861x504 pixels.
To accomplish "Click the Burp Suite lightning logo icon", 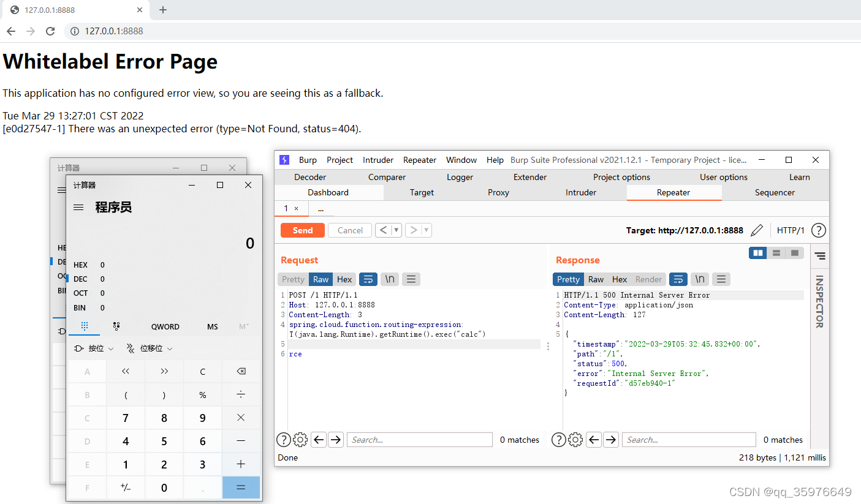I will (x=284, y=160).
